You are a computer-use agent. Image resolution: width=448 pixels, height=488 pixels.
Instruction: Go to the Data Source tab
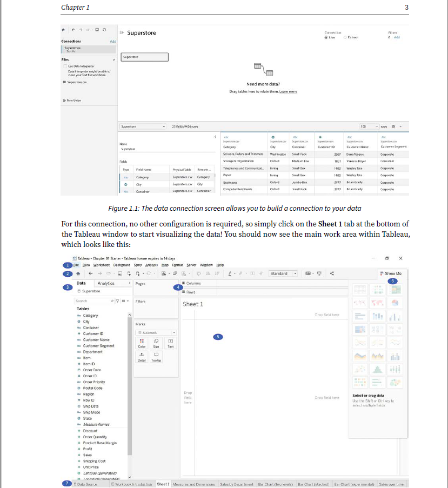(x=85, y=484)
